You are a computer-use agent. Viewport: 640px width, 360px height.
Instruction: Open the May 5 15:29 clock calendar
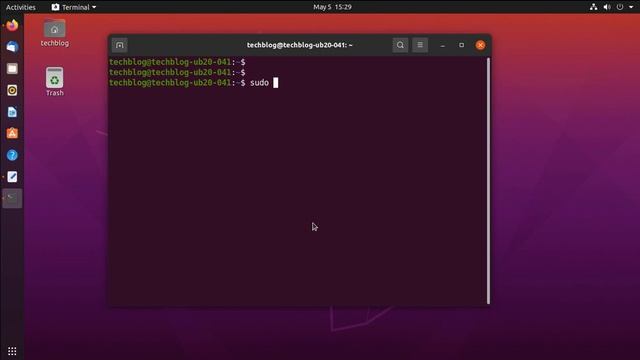coord(332,7)
